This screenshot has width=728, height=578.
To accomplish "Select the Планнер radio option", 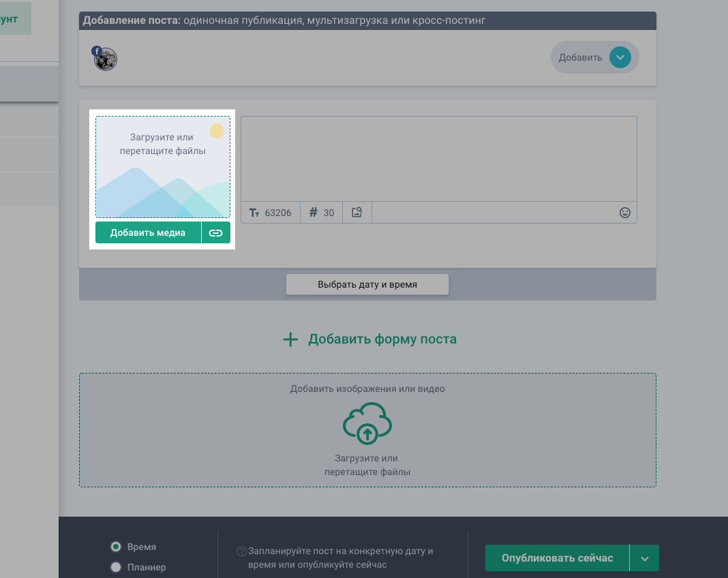I will tap(116, 567).
